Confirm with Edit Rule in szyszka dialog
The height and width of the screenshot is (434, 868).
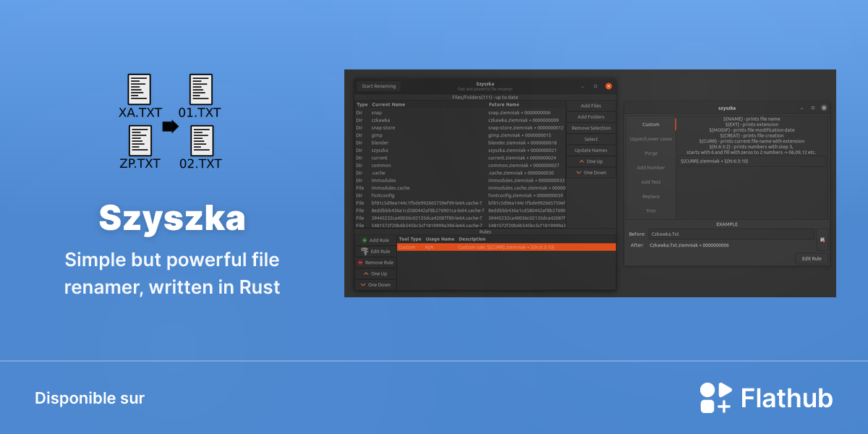tap(812, 258)
